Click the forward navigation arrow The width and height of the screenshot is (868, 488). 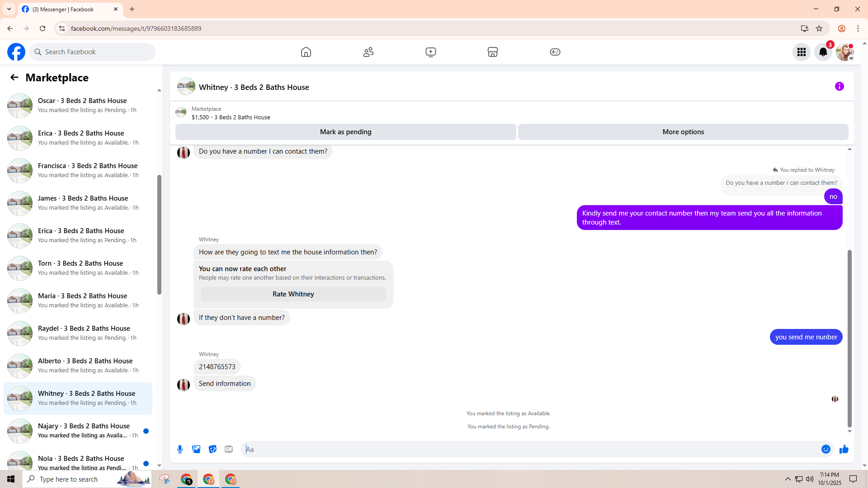pos(26,28)
